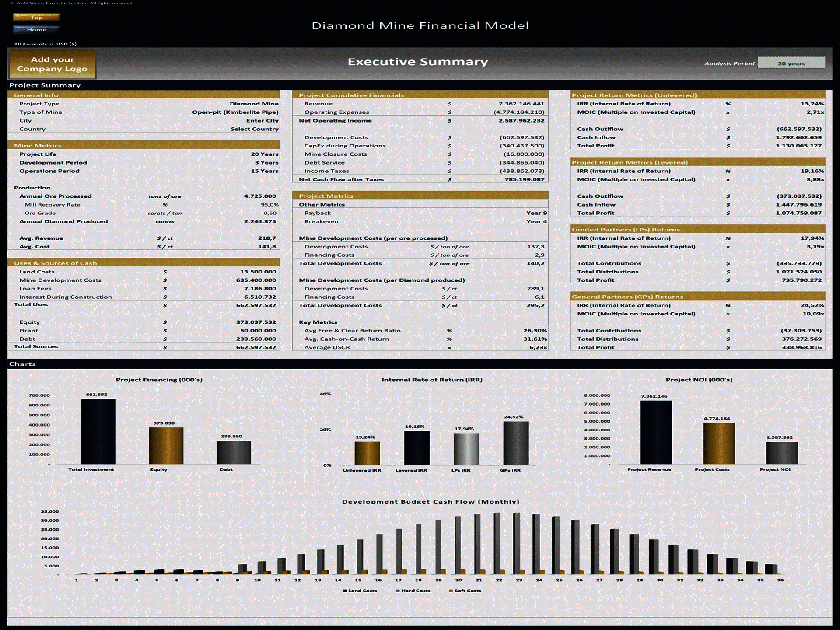Screen dimensions: 840x630
Task: Click the LPs IRR value 17,94%
Action: tap(812, 238)
